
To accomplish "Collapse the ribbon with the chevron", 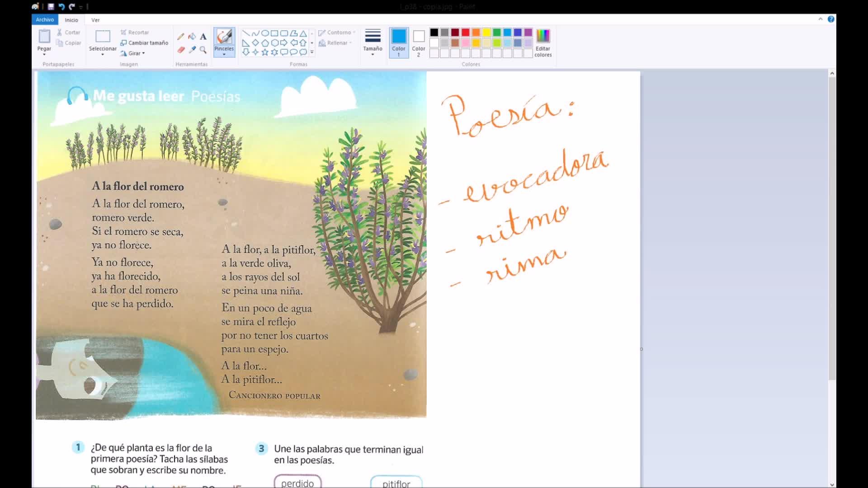I will (820, 19).
